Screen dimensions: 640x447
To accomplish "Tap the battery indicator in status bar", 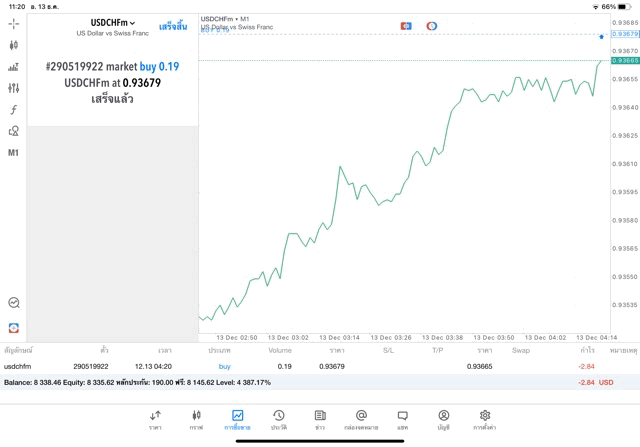I will coord(624,7).
